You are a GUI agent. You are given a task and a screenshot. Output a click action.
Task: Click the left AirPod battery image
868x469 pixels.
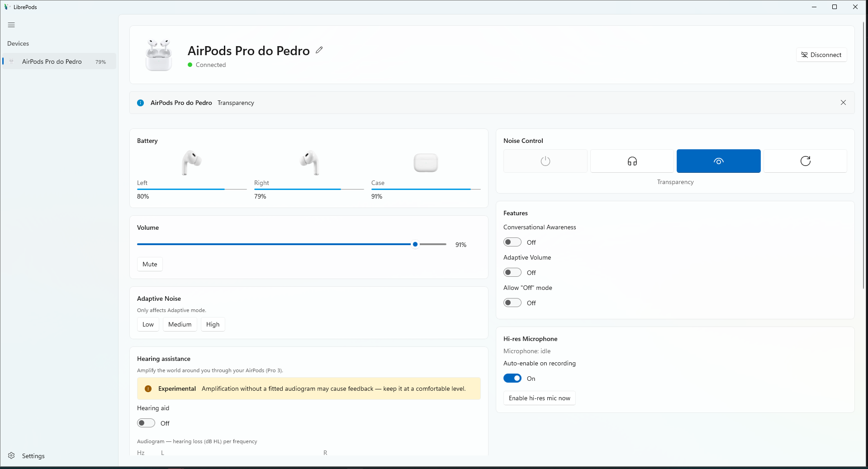click(191, 163)
